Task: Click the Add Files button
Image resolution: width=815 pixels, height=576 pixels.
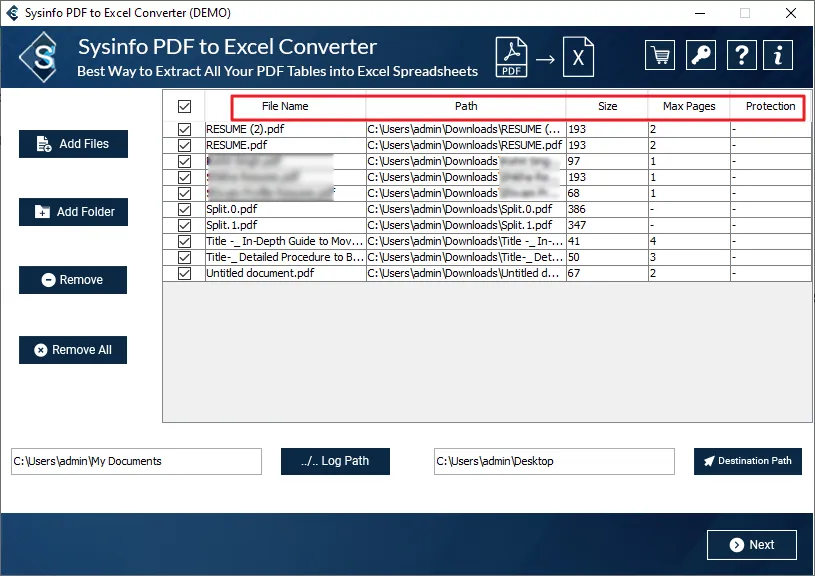Action: click(73, 144)
